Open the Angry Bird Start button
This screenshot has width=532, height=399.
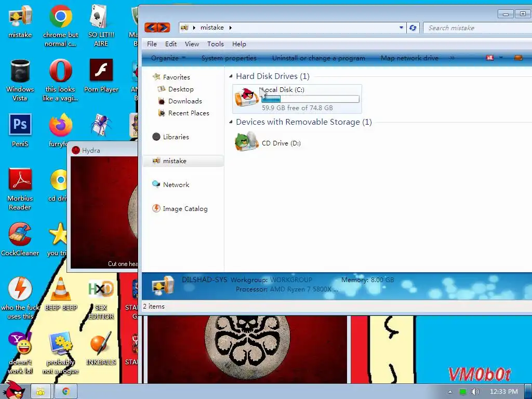[14, 390]
